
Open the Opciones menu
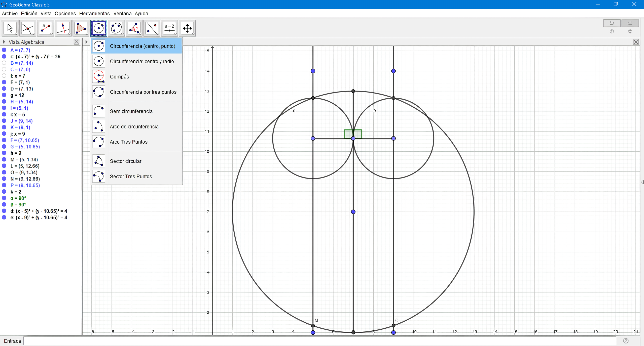(x=65, y=14)
